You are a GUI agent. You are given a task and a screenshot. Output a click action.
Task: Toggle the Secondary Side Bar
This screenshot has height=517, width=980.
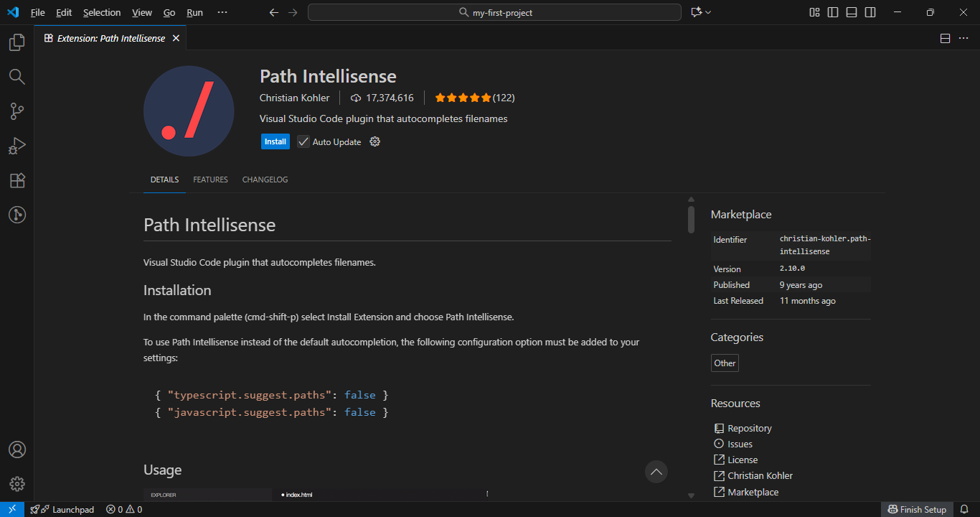click(x=870, y=12)
